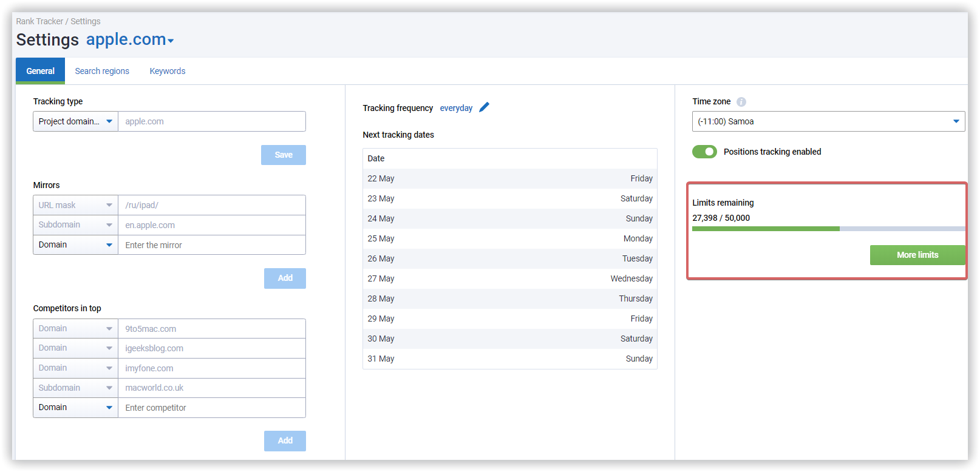
Task: Click the Save button under Tracking type
Action: pos(284,155)
